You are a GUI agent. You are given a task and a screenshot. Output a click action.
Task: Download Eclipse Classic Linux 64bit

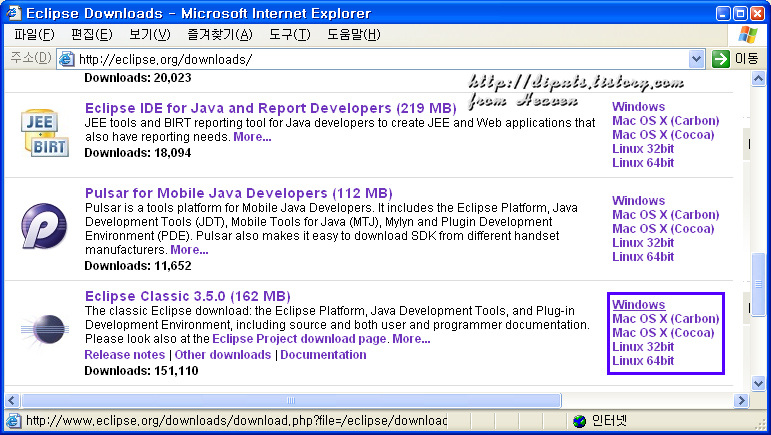pyautogui.click(x=643, y=361)
